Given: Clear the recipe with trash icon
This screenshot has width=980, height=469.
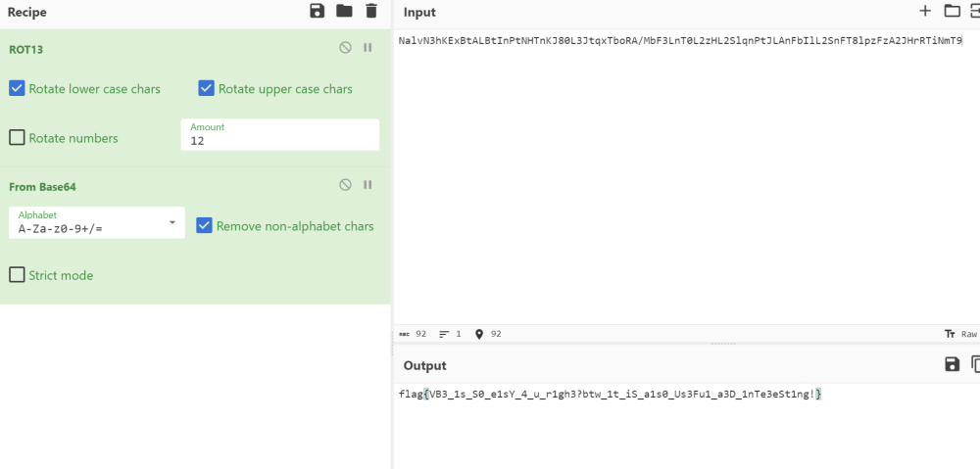Looking at the screenshot, I should 370,12.
